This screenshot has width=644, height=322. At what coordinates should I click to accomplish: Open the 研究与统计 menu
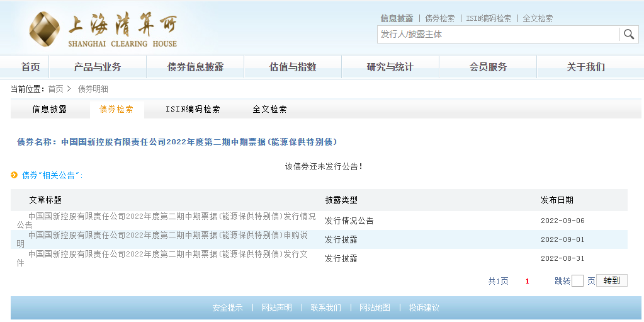click(x=390, y=67)
